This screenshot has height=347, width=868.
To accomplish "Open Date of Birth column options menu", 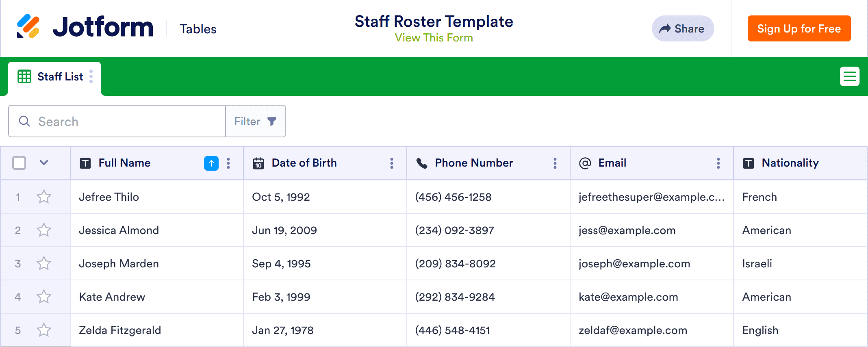I will (x=391, y=163).
